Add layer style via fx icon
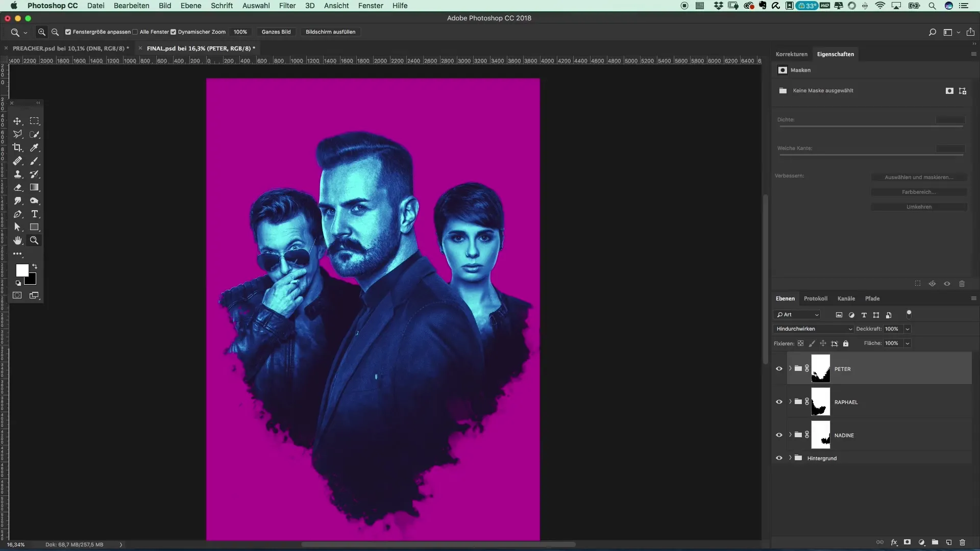Viewport: 980px width, 551px height. [894, 542]
